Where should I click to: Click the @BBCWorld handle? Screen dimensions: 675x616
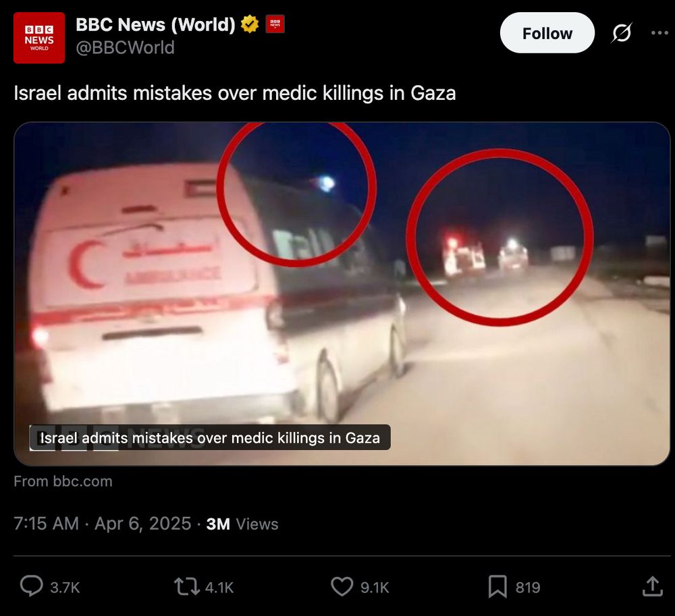tap(126, 47)
